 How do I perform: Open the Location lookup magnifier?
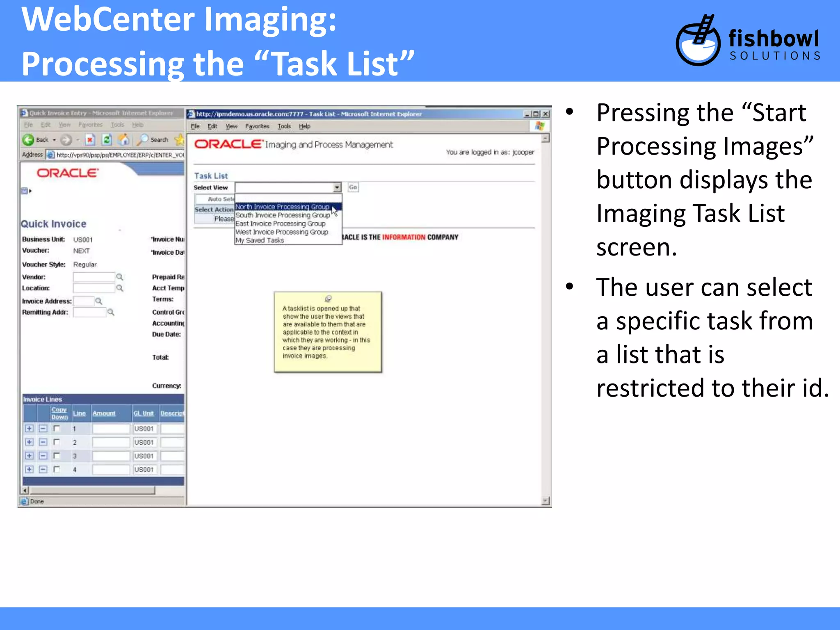point(120,288)
